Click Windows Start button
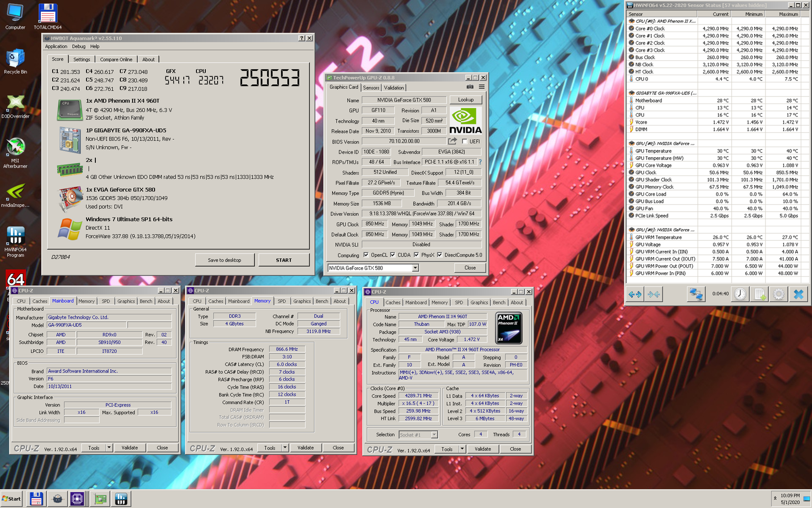Viewport: 812px width, 508px height. tap(12, 499)
